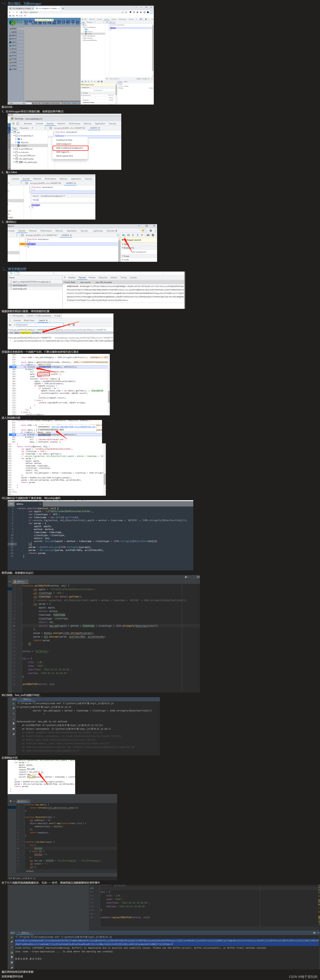Open the Preview tab in Network details
This screenshot has height=980, width=320.
92,277
